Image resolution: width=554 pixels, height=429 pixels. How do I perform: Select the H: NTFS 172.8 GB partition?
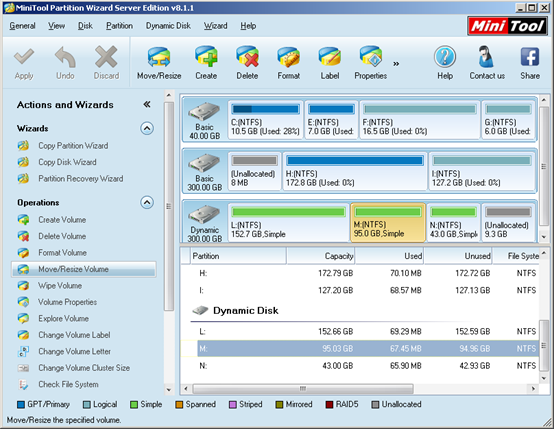coord(355,171)
